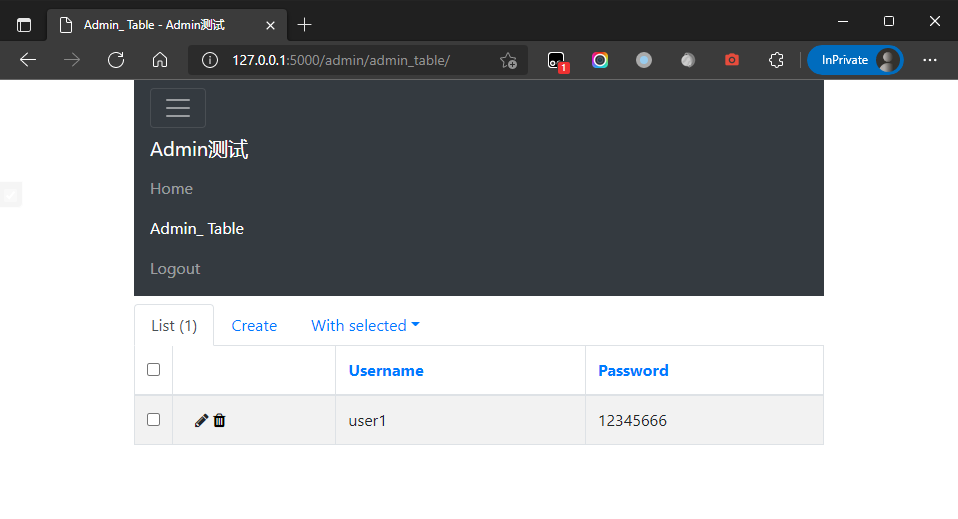Expand the With selected dropdown
The image size is (958, 519).
(x=365, y=326)
